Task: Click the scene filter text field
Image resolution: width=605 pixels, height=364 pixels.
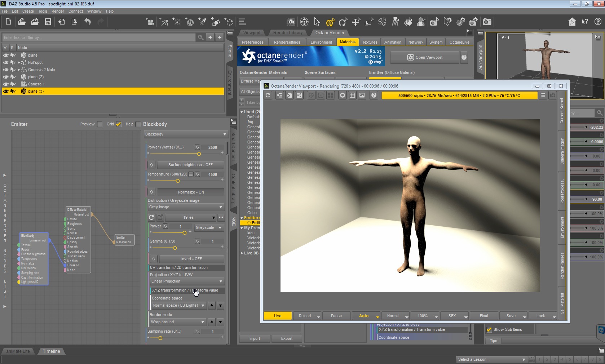Action: coord(99,37)
